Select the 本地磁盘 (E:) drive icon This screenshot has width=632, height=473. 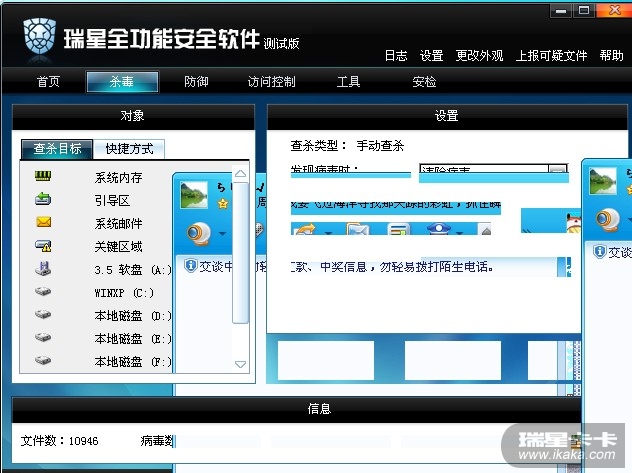43,337
